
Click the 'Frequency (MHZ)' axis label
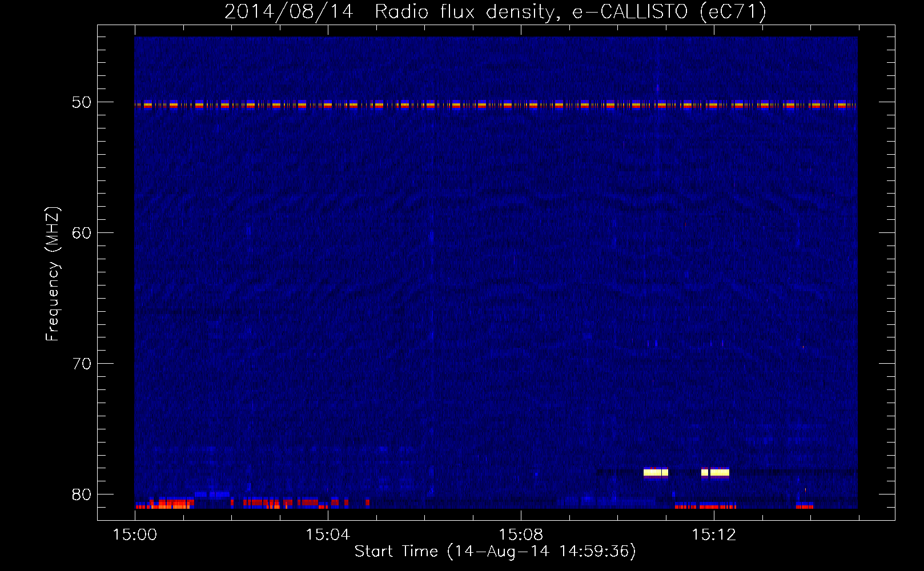(52, 274)
